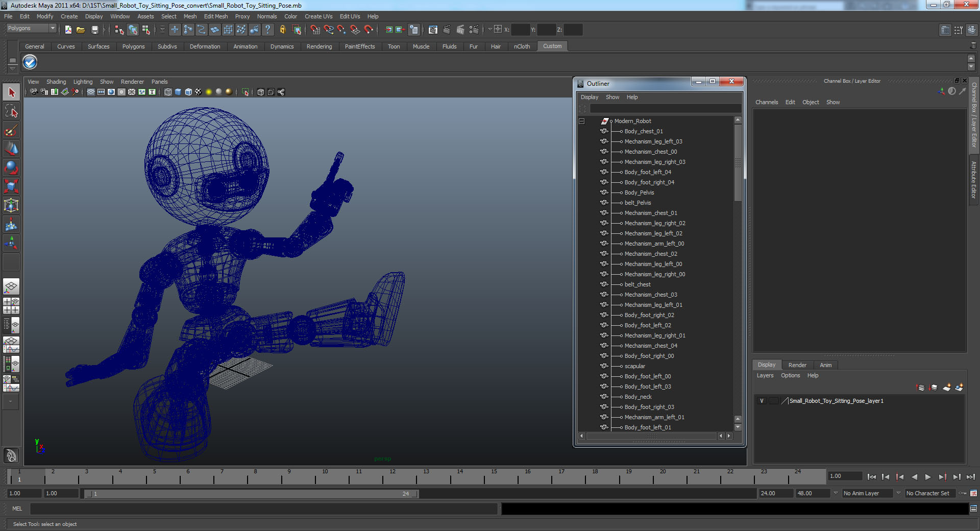The width and height of the screenshot is (980, 531).
Task: Click Smooth shade all blue cube icon
Action: click(x=178, y=92)
